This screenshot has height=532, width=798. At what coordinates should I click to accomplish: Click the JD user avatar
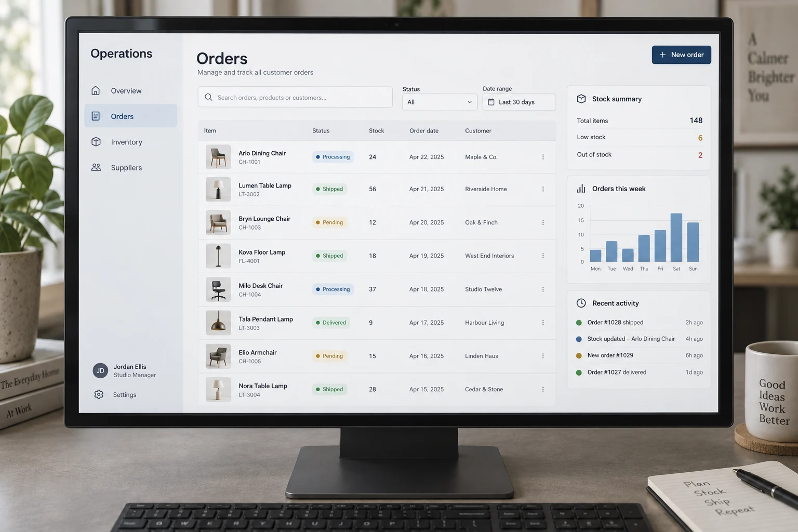point(100,370)
